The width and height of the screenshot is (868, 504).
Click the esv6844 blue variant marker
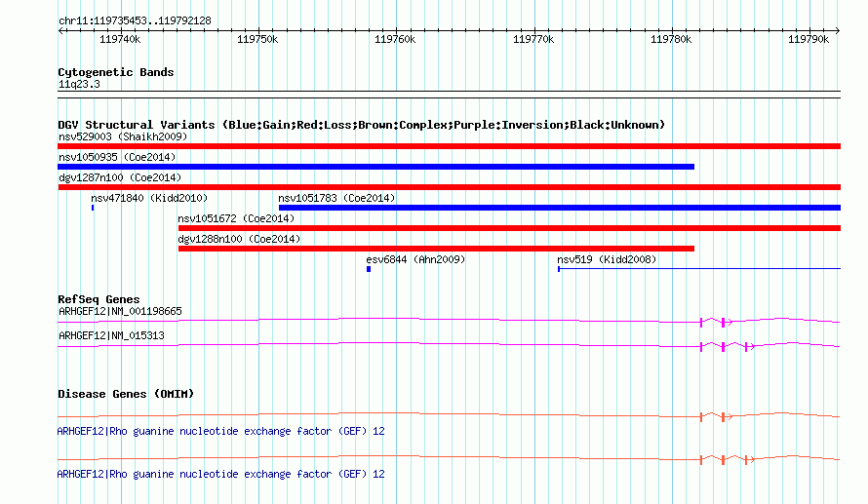click(x=369, y=269)
